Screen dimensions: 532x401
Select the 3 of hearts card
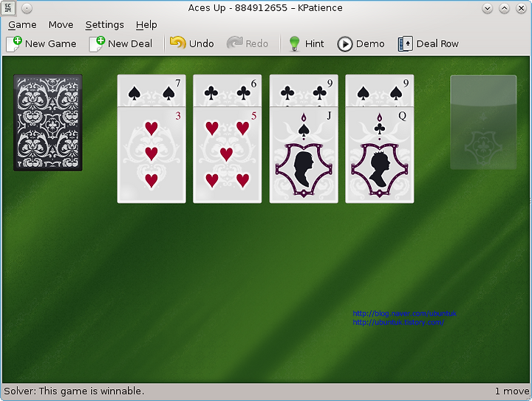(x=151, y=155)
